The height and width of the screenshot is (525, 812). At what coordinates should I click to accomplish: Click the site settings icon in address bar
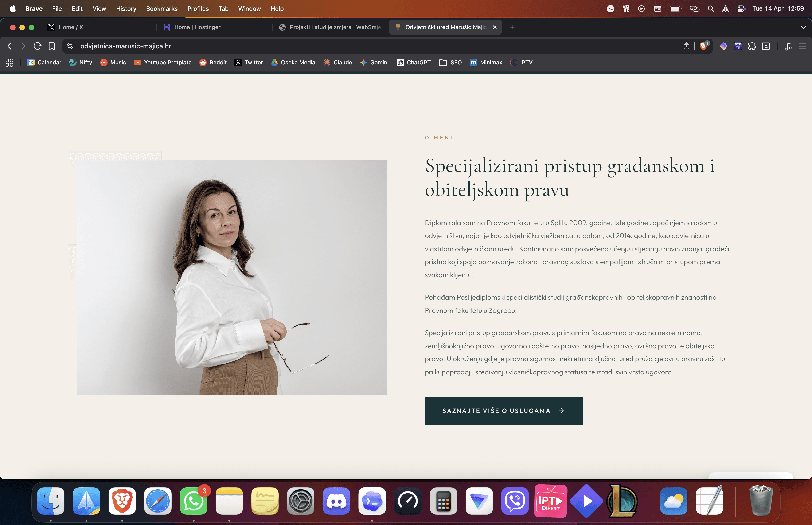click(70, 46)
